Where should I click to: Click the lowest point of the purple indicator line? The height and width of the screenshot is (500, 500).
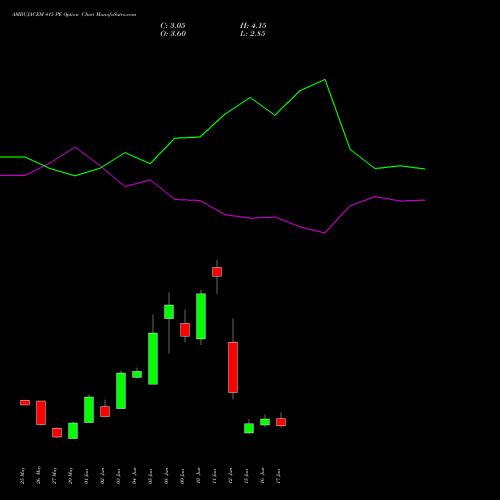[325, 233]
